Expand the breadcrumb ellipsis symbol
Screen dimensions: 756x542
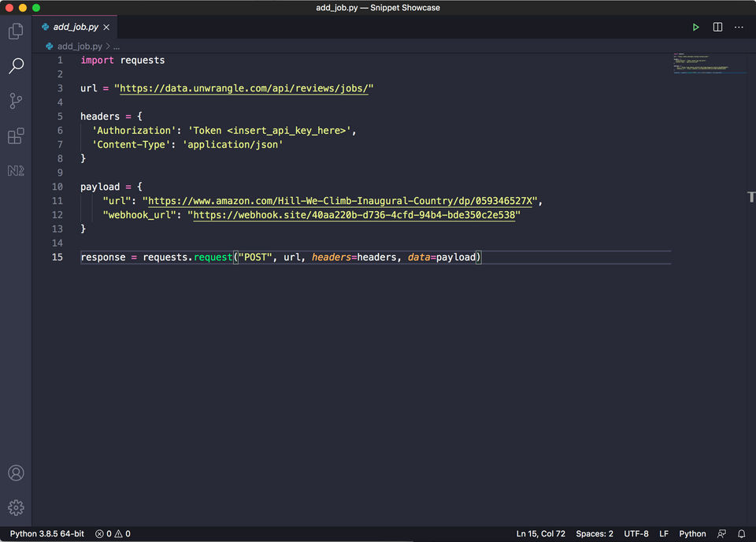(x=116, y=46)
